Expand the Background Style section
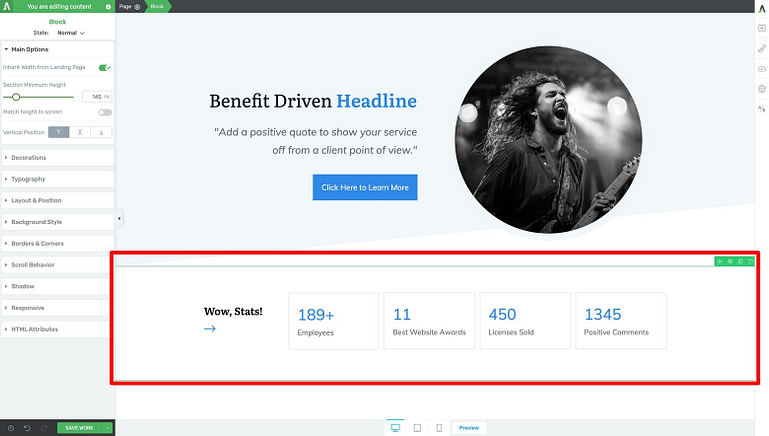This screenshot has height=436, width=769. point(57,222)
